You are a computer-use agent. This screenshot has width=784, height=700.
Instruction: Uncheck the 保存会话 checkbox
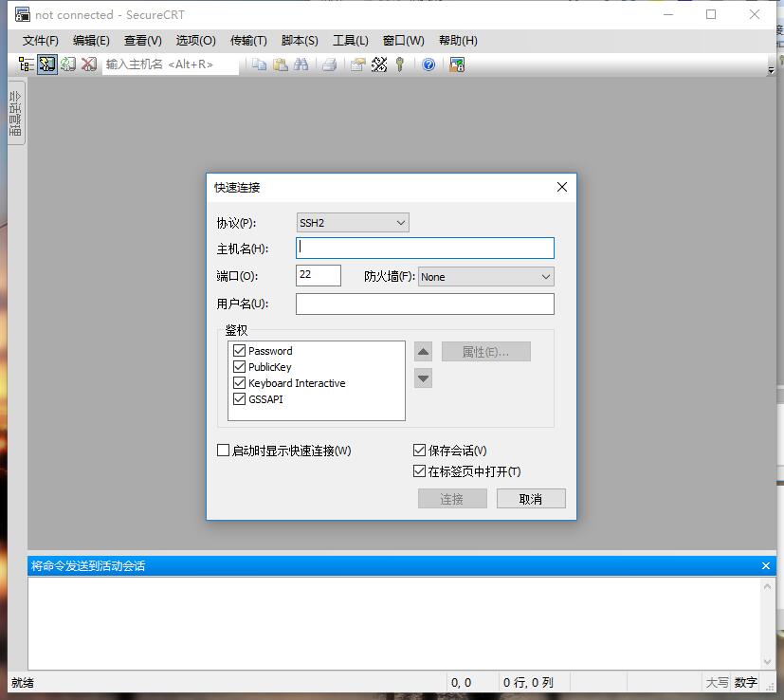[420, 451]
